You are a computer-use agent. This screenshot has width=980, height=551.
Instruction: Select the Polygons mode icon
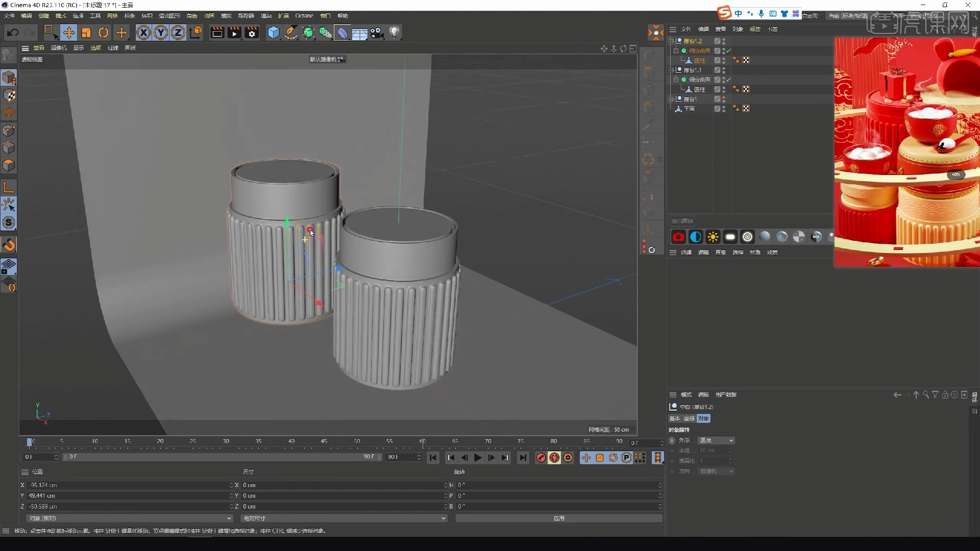coord(9,165)
